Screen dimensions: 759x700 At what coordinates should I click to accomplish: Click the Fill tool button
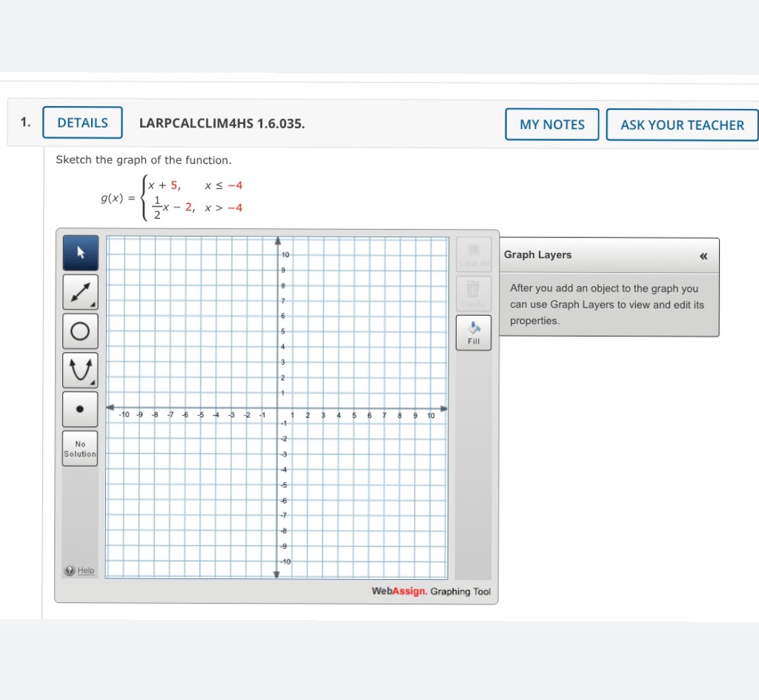[x=474, y=333]
